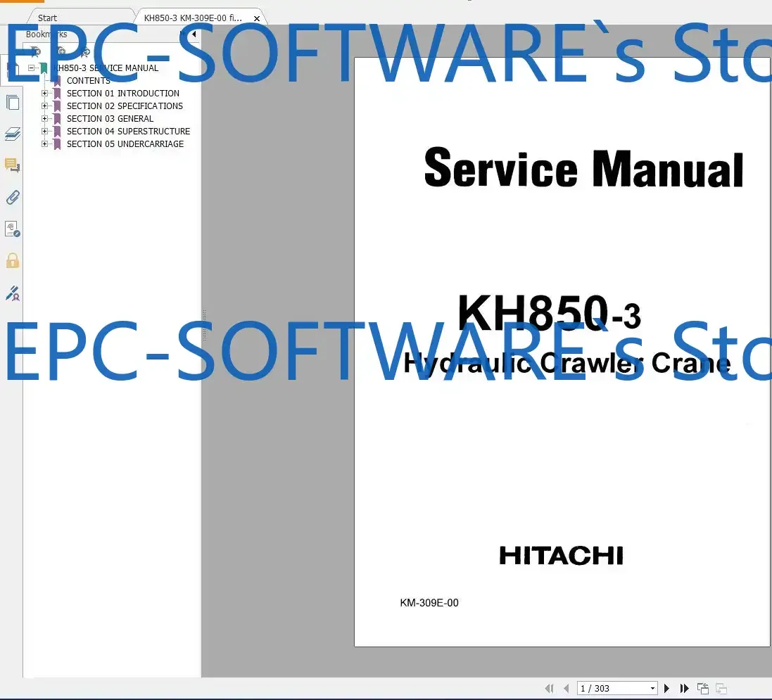Open SECTION 05 UNDERCARRIAGE bookmark
The width and height of the screenshot is (772, 700).
[x=125, y=144]
